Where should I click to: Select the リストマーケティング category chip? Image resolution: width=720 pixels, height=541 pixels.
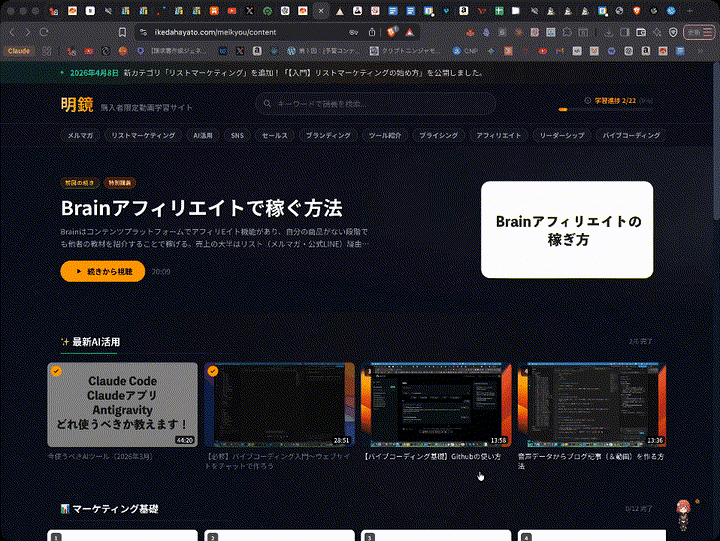tap(143, 135)
